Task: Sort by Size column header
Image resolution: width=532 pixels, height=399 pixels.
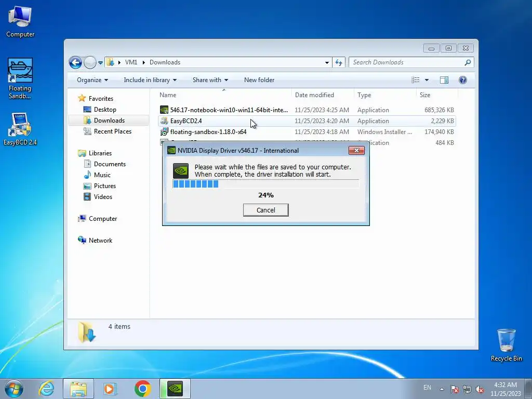Action: tap(437, 95)
